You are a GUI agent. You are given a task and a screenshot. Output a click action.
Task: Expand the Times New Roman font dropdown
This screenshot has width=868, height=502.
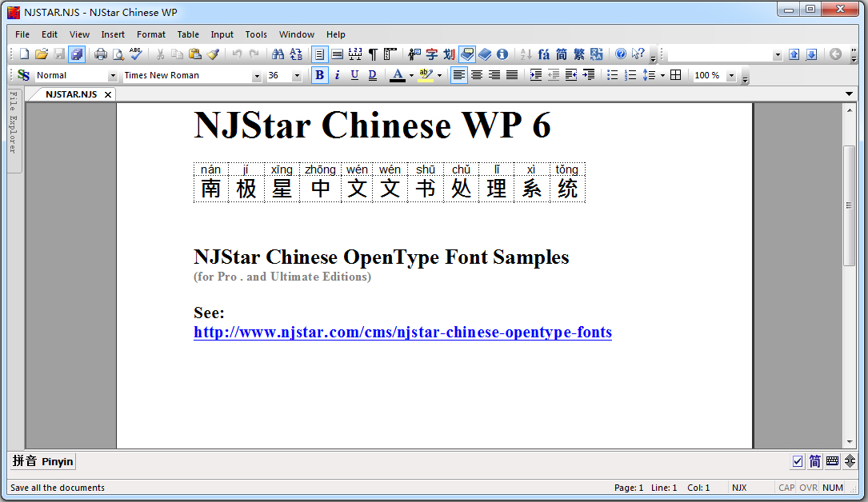tap(256, 76)
